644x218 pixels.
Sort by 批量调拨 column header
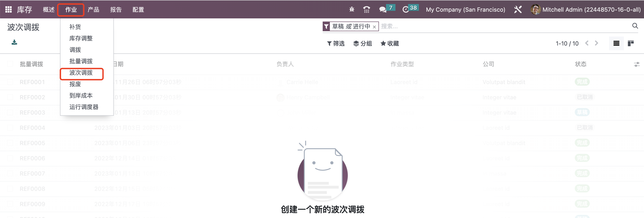32,64
